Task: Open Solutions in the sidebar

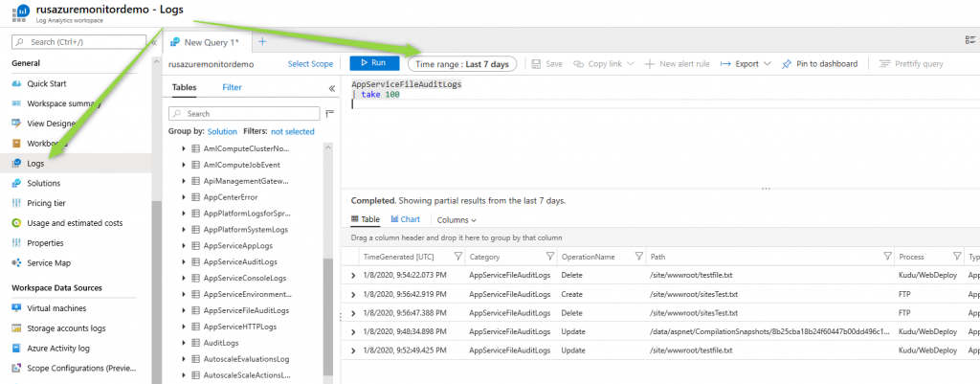Action: tap(44, 183)
